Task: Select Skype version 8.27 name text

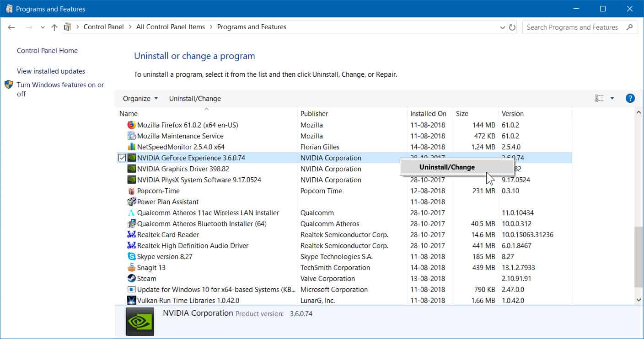Action: 165,256
